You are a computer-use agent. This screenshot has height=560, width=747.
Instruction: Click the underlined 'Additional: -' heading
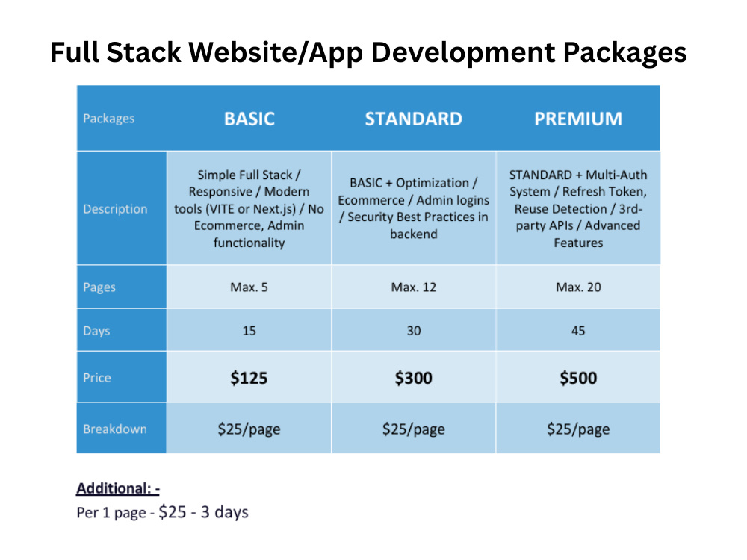[x=118, y=488]
